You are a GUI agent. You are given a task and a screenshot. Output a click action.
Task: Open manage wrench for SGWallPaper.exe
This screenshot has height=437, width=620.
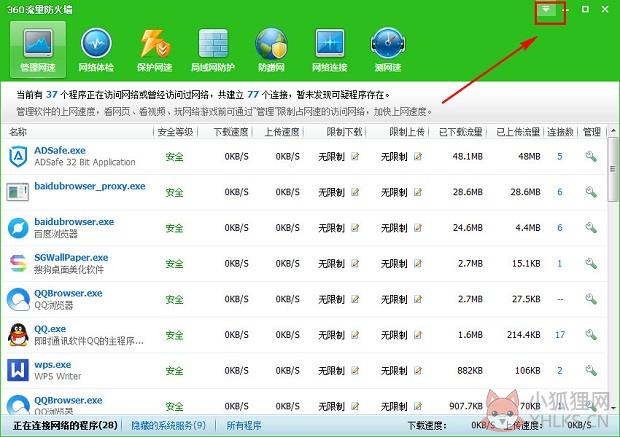[591, 263]
